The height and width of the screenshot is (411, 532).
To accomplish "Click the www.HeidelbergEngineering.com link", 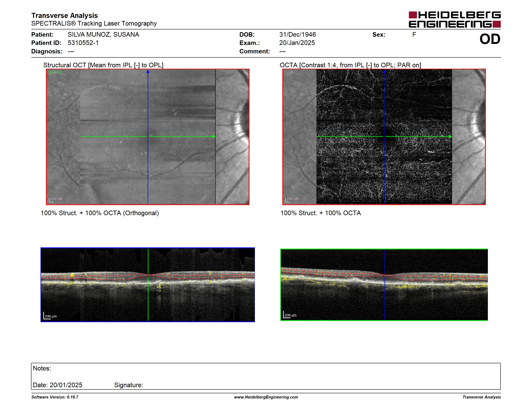I will tap(266, 397).
